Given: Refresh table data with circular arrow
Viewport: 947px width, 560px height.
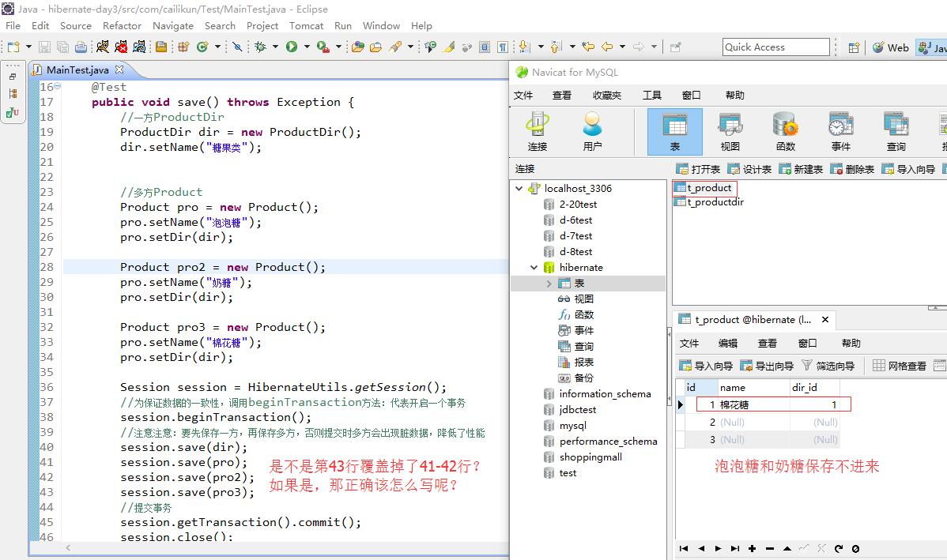Looking at the screenshot, I should click(838, 548).
